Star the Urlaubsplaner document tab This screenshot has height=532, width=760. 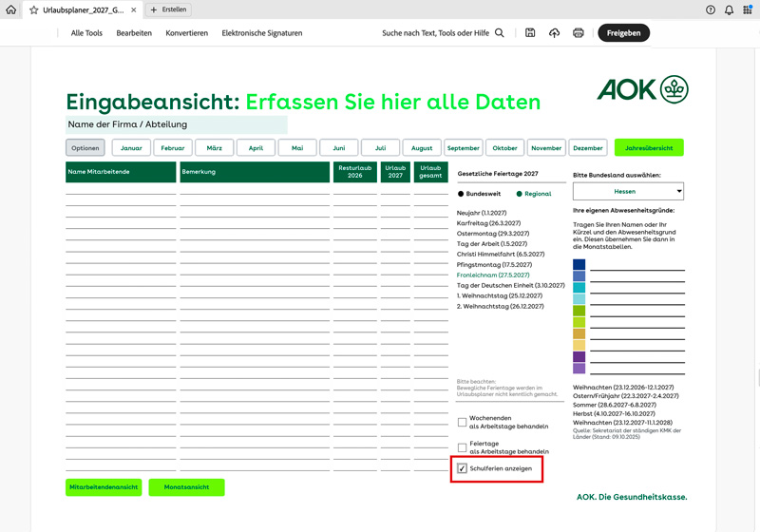[x=34, y=9]
